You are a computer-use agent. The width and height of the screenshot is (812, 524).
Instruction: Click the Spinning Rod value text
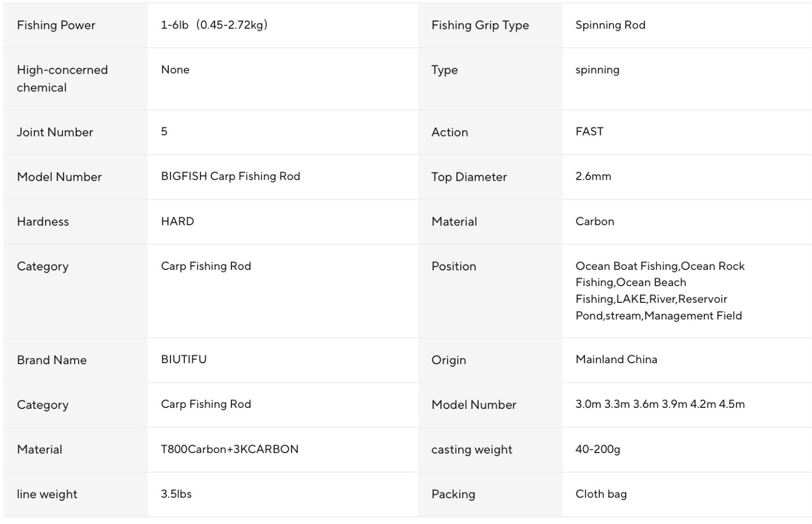pos(610,25)
